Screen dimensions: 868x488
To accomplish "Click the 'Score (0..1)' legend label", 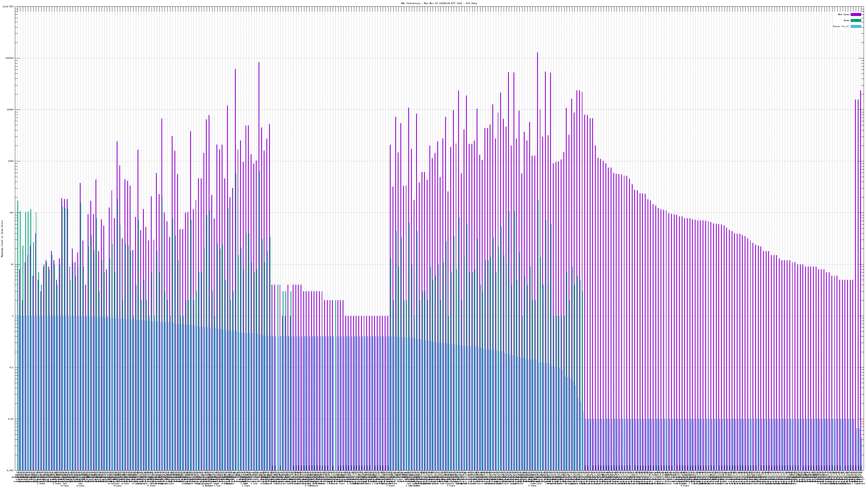I will (841, 26).
